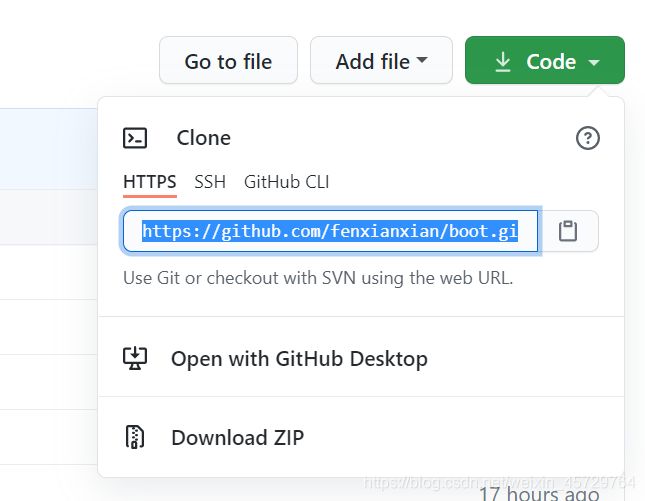Click 'Use Git or checkout with SVN' text
Image resolution: width=645 pixels, height=501 pixels.
coord(318,278)
